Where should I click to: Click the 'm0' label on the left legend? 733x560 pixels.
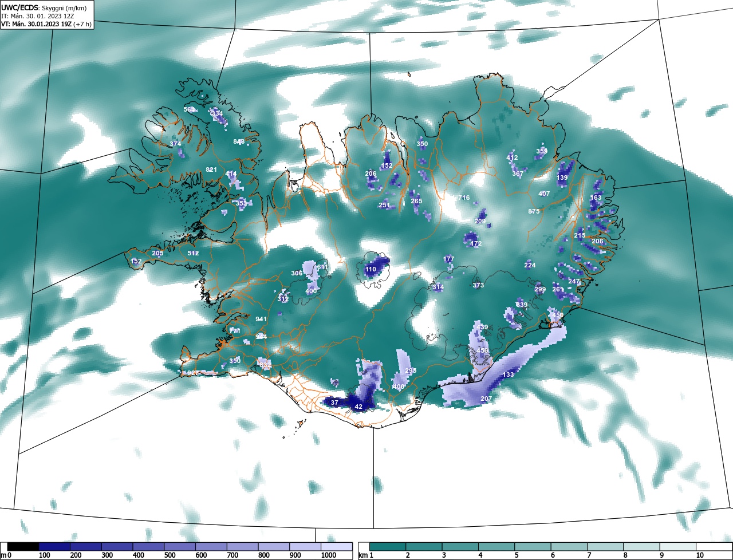point(6,555)
